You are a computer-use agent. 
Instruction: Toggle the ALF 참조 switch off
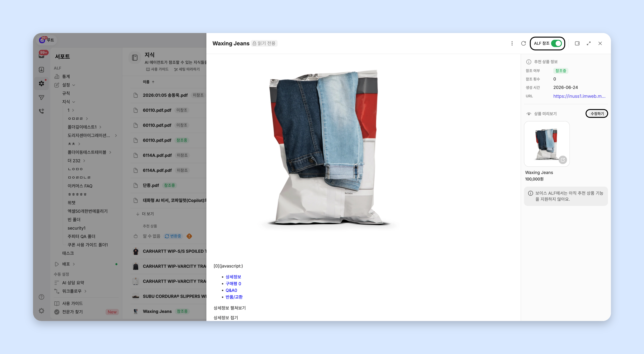pyautogui.click(x=556, y=44)
